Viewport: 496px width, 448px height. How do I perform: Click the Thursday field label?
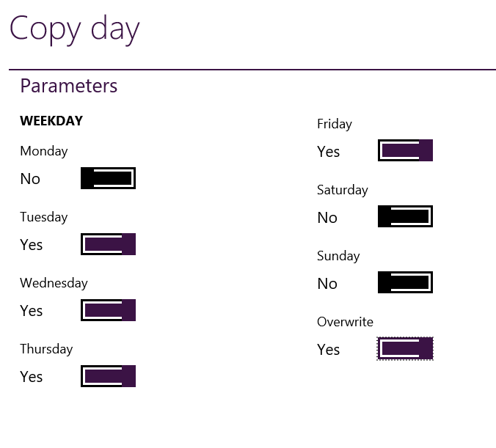point(46,349)
